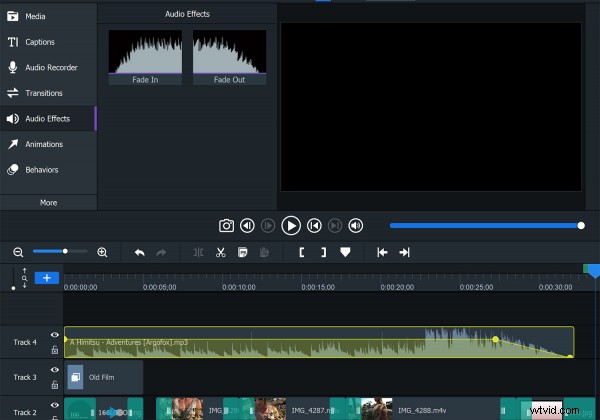Click the audio fade-out keyframe point
This screenshot has height=420, width=600.
(x=496, y=339)
